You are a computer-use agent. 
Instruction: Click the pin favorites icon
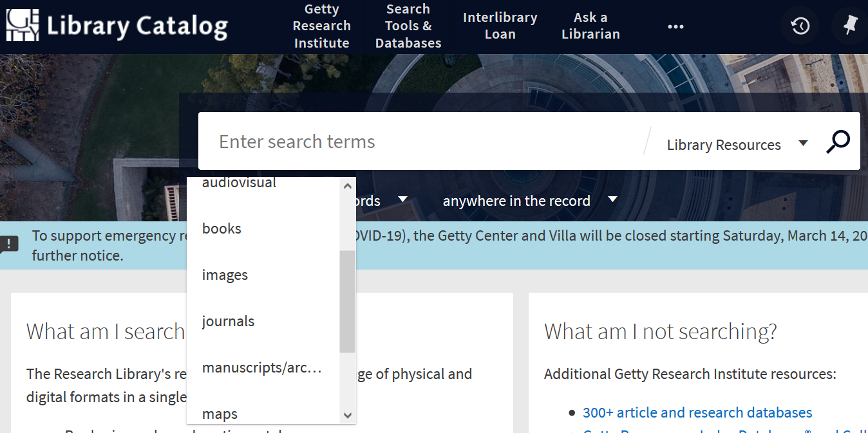click(x=851, y=26)
